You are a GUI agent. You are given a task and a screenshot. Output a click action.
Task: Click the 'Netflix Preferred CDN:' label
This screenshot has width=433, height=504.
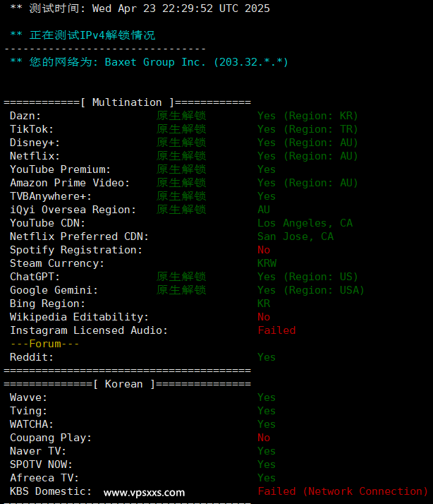pos(79,236)
